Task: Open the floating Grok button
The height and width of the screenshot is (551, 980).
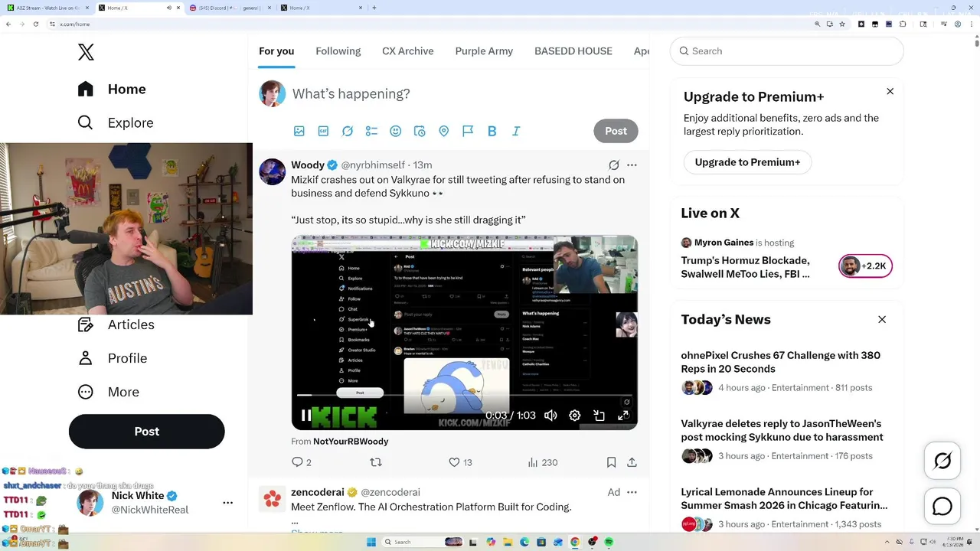Action: 942,461
